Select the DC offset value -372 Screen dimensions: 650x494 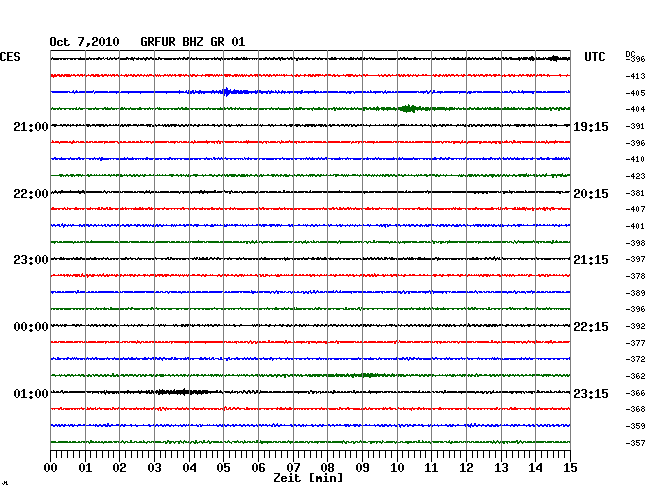click(635, 359)
